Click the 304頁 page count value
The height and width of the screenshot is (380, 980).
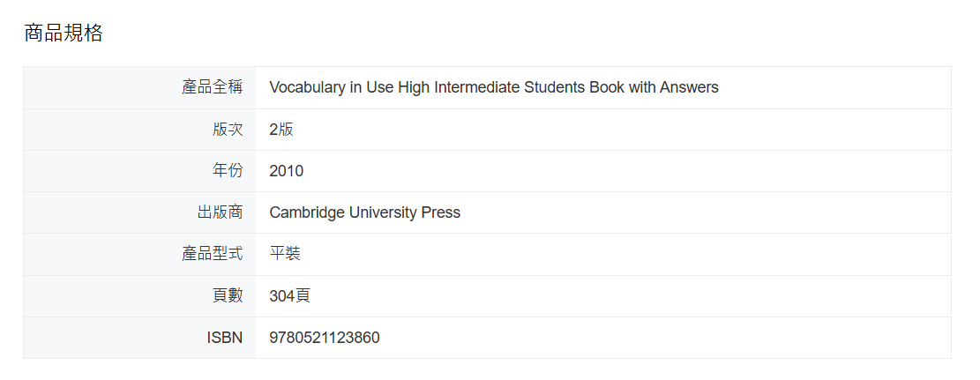[x=290, y=296]
